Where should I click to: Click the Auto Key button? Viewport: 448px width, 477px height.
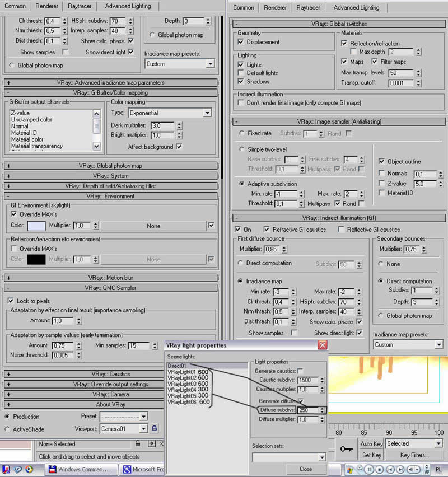[372, 444]
